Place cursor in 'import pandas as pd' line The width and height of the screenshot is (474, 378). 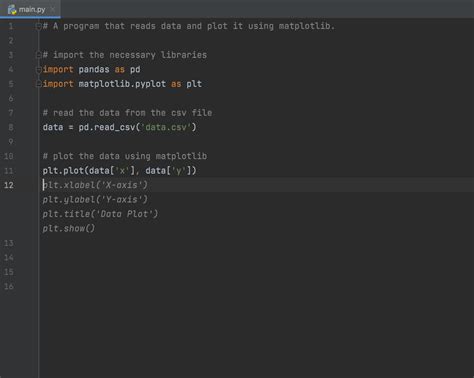click(x=92, y=70)
